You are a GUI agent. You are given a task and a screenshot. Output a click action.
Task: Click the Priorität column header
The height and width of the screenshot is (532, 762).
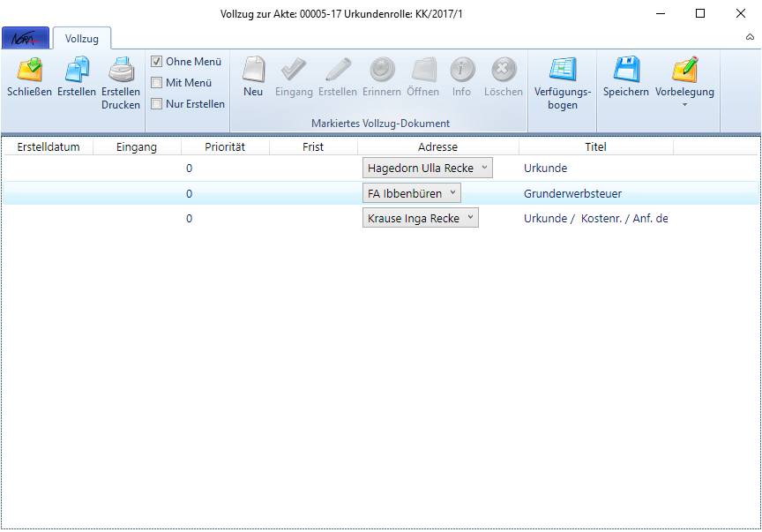[x=224, y=147]
